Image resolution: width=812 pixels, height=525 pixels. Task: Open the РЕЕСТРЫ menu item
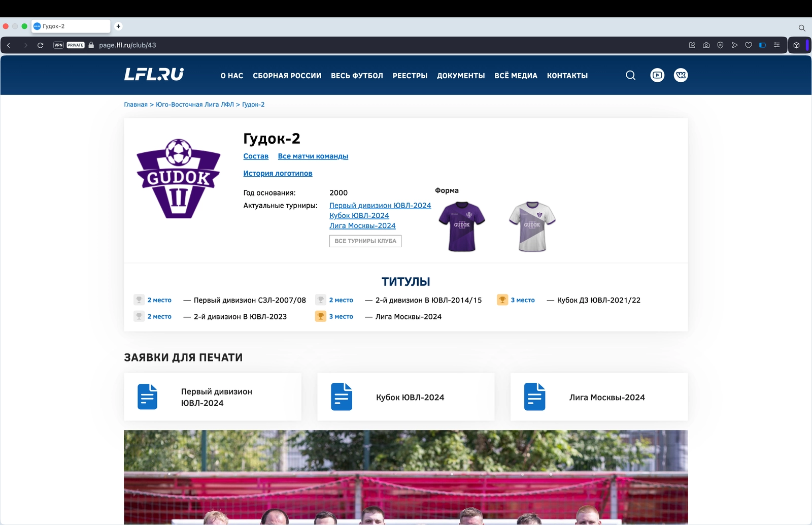coord(410,76)
